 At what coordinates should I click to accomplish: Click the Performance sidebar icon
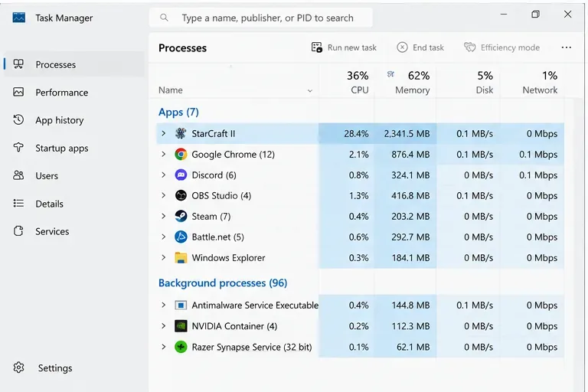(18, 92)
